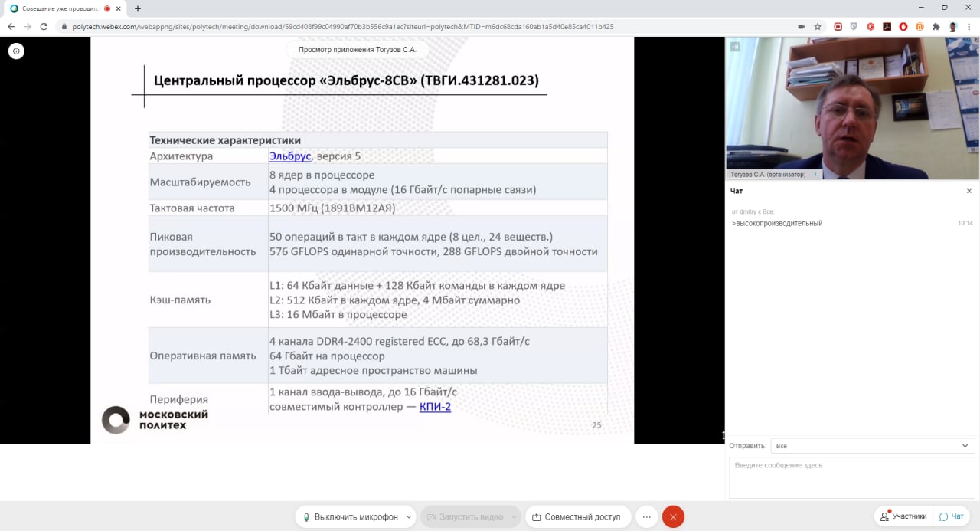980x531 pixels.
Task: Click the address bar URL
Action: coord(343,26)
